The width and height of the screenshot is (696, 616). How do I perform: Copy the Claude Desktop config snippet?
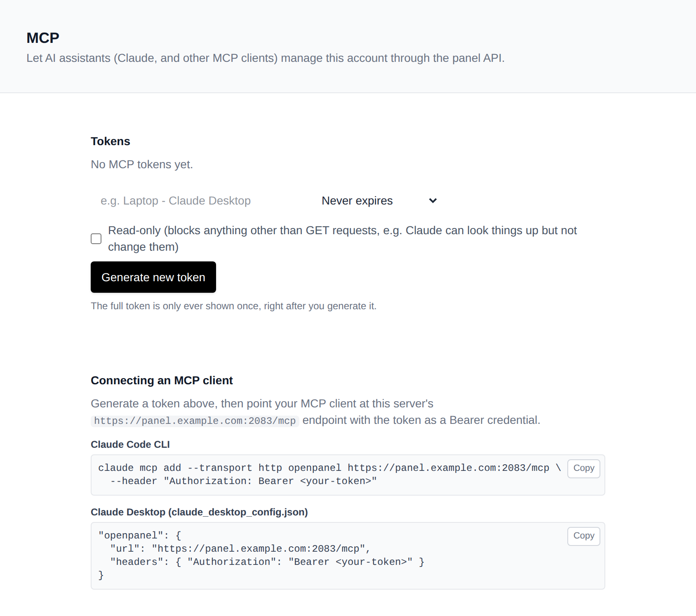pos(583,536)
